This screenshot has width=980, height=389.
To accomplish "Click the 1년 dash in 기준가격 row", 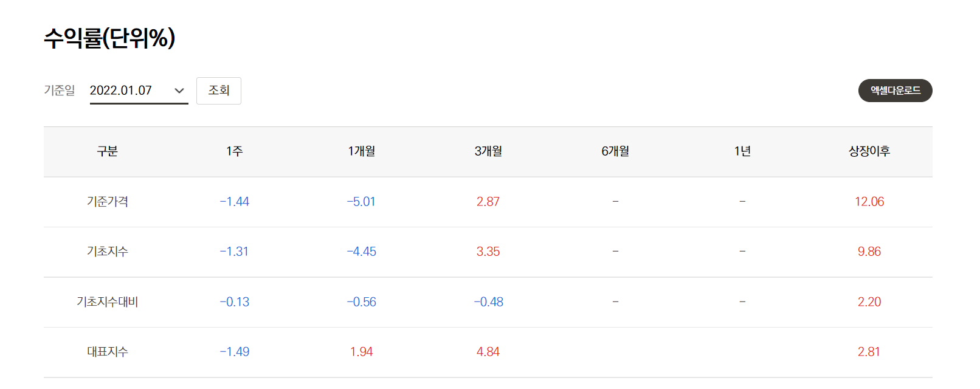I will point(742,201).
